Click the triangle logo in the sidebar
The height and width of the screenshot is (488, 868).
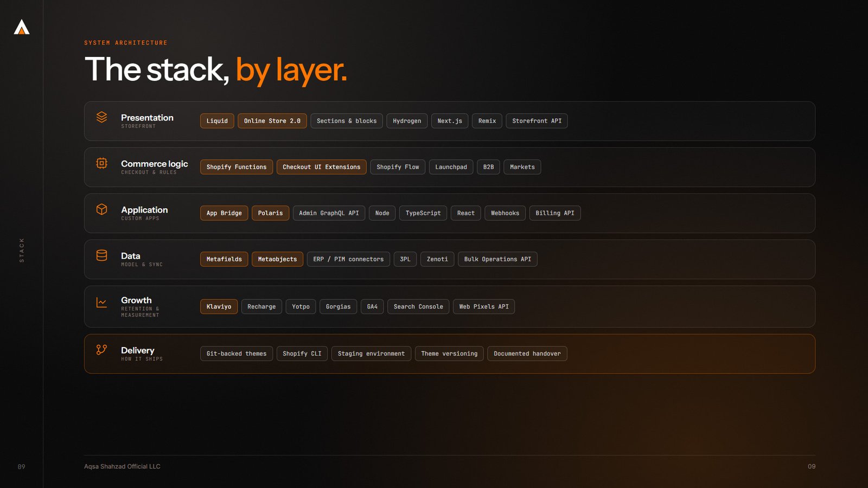pos(22,27)
